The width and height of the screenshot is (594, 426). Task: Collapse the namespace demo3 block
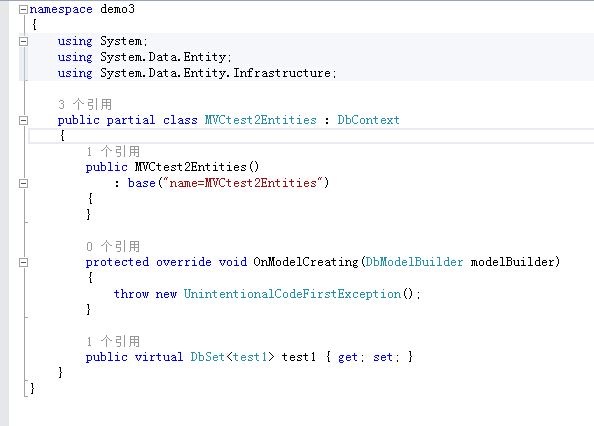[x=23, y=9]
